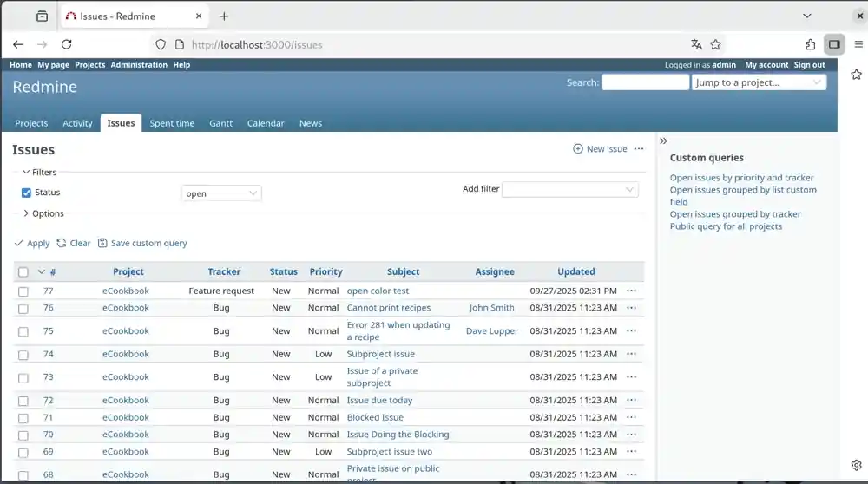Open actions menu beside New issue
This screenshot has width=868, height=484.
[639, 149]
